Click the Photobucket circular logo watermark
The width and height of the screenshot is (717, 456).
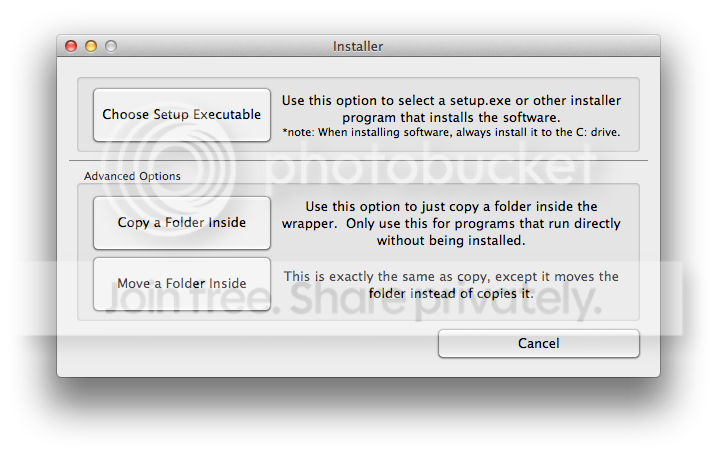[x=169, y=169]
